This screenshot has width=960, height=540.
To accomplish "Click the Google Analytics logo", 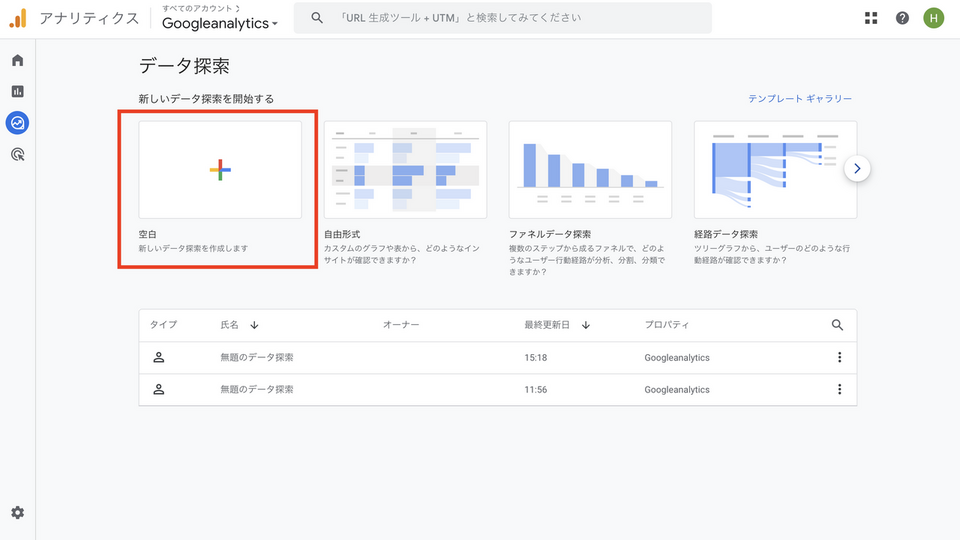I will click(x=18, y=18).
